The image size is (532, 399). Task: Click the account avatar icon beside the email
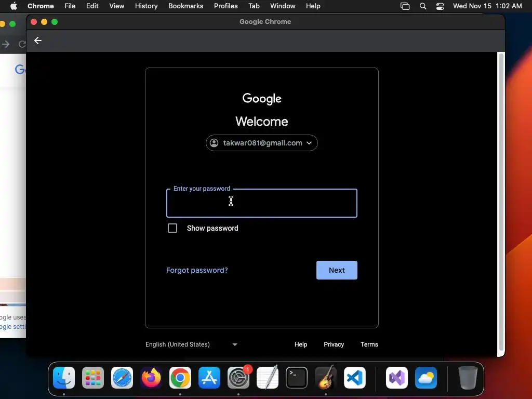(x=214, y=143)
